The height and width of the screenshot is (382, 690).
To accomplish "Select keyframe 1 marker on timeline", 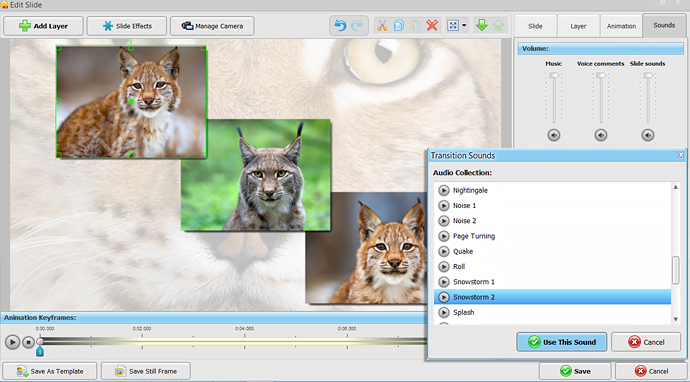I will [40, 351].
